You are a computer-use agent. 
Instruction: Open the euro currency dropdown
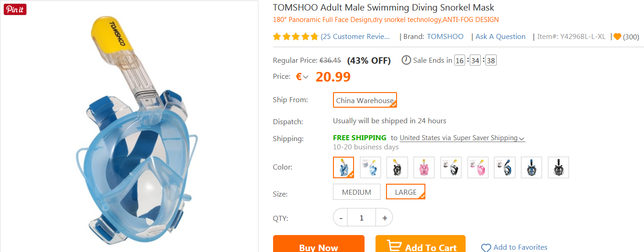tap(302, 77)
